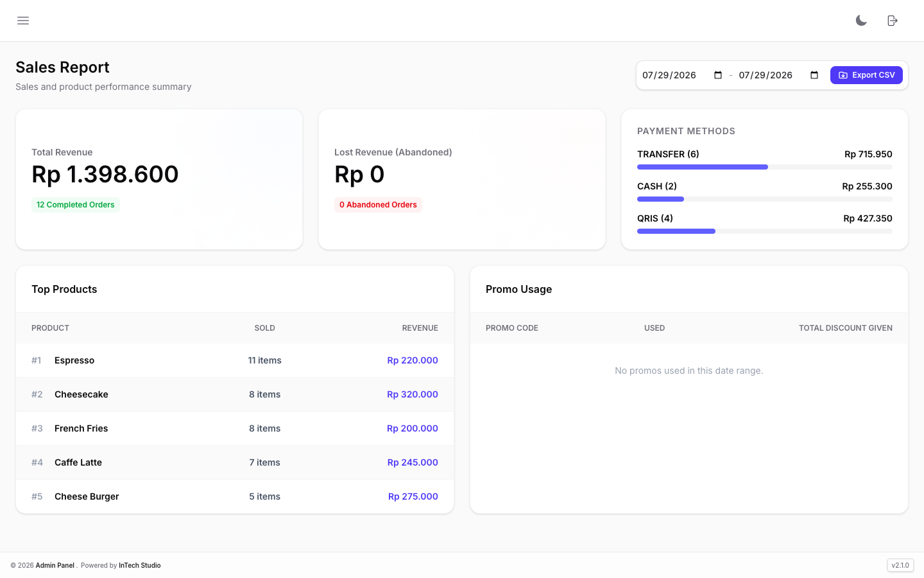Click the Rp 715.950 transfer amount
The image size is (924, 578).
[x=868, y=154]
